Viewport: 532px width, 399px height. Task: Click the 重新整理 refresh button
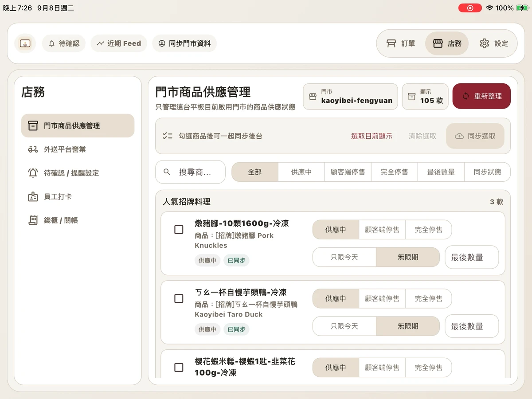481,96
